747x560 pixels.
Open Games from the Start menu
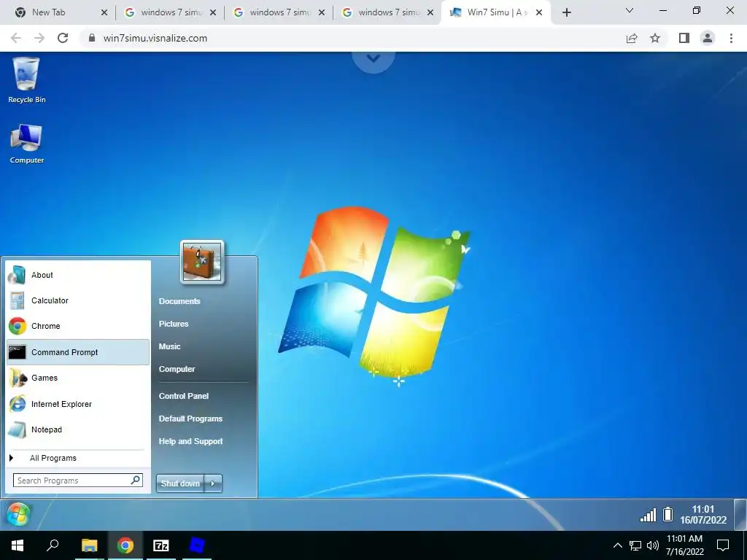tap(77, 378)
